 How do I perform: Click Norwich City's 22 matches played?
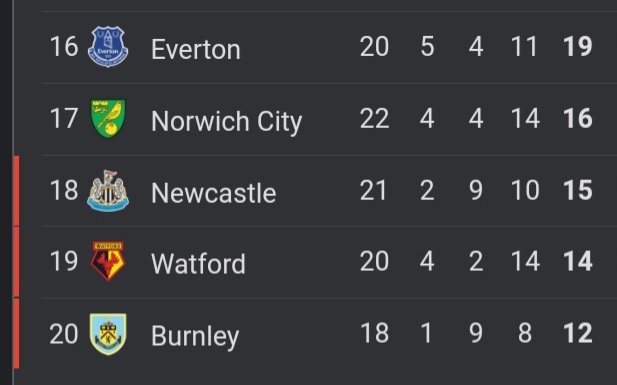[x=374, y=118]
